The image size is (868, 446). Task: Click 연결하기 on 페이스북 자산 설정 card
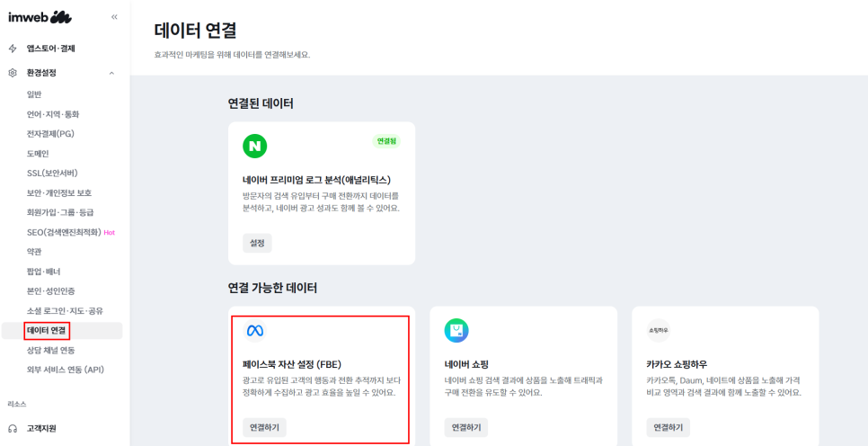click(x=264, y=427)
